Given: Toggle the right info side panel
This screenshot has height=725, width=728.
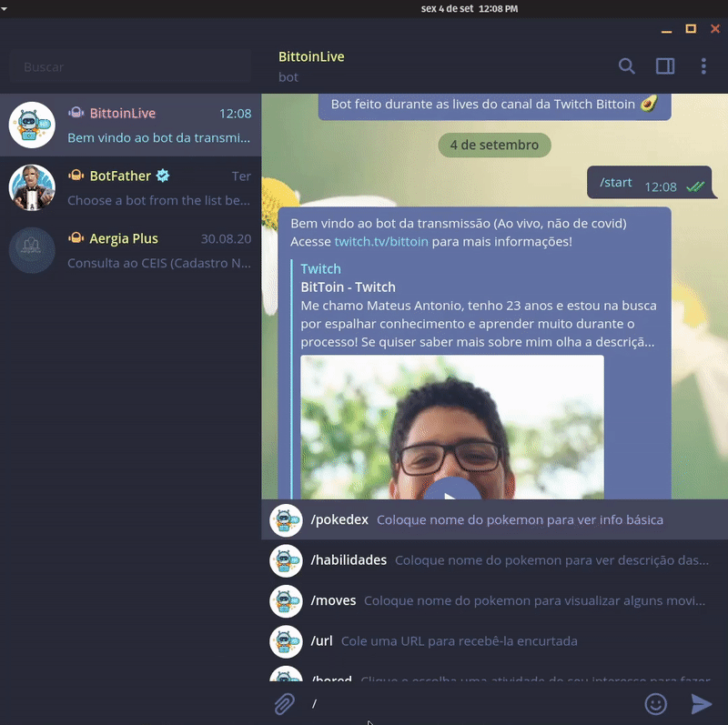Looking at the screenshot, I should (x=665, y=66).
